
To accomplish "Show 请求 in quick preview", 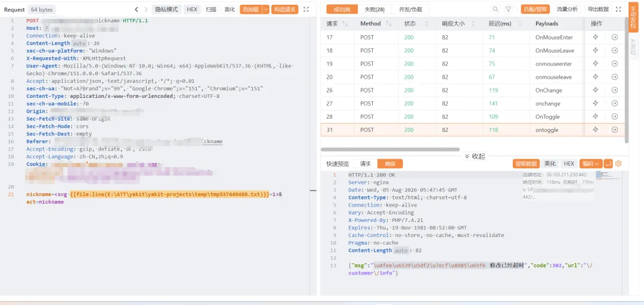I will coord(366,164).
